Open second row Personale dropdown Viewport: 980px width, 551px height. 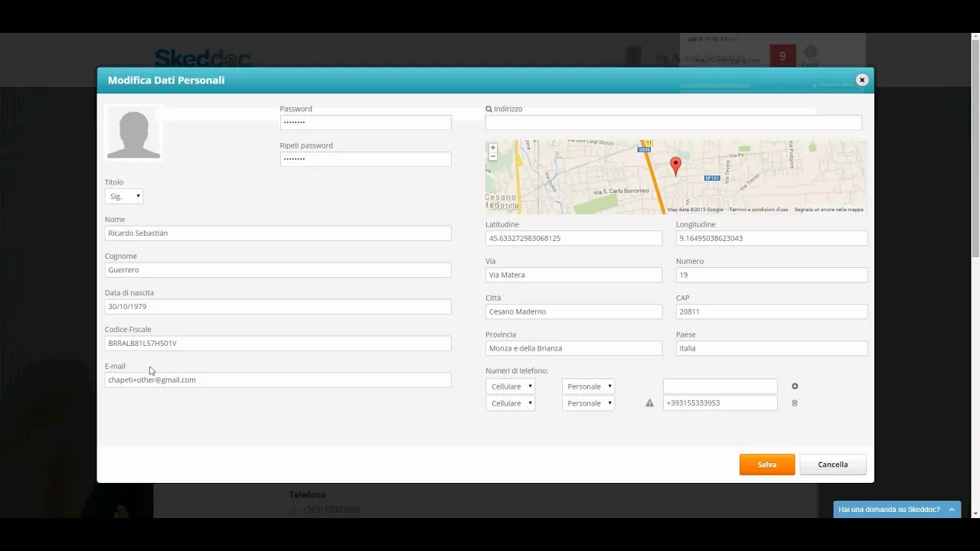point(588,403)
